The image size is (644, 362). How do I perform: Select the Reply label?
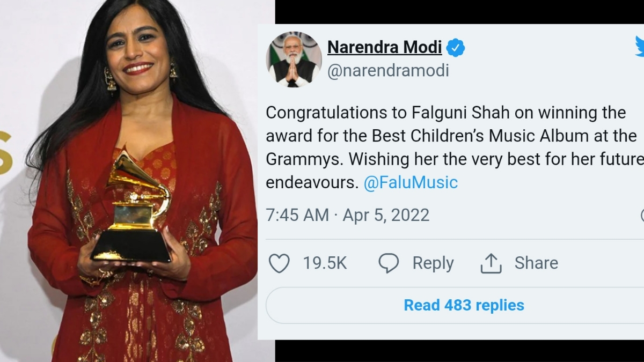pos(433,263)
